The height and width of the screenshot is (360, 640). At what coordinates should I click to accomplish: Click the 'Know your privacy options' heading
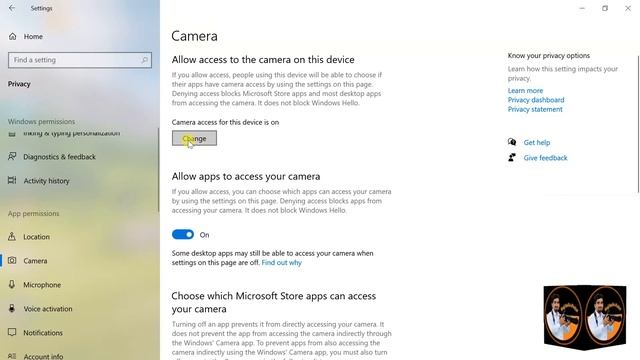tap(549, 56)
